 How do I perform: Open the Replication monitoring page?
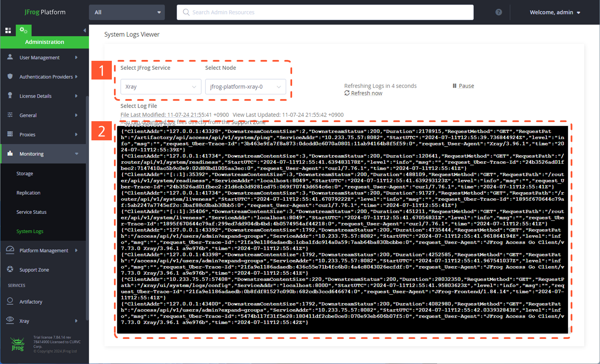(x=28, y=193)
